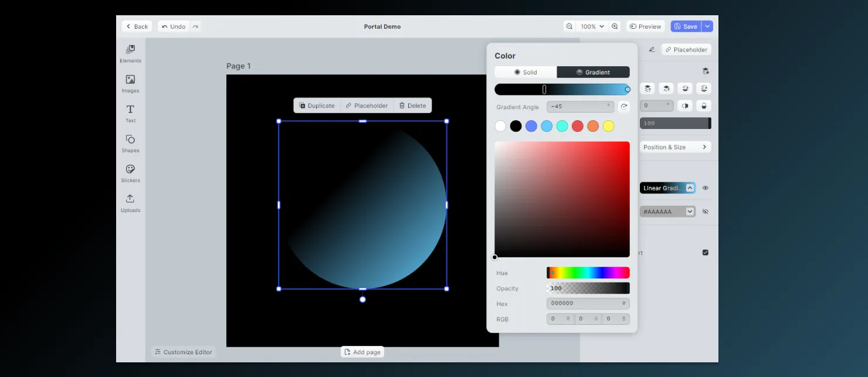
Task: Pick the light sky blue swatch
Action: pos(547,126)
